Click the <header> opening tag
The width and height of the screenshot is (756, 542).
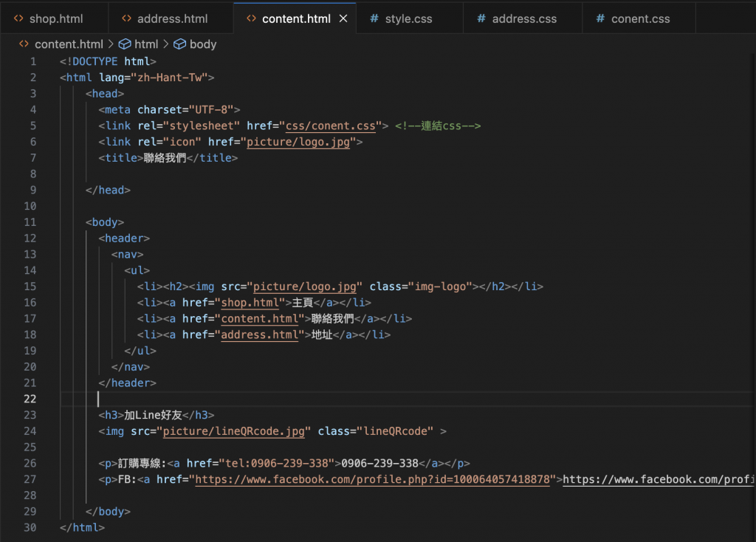tap(124, 239)
